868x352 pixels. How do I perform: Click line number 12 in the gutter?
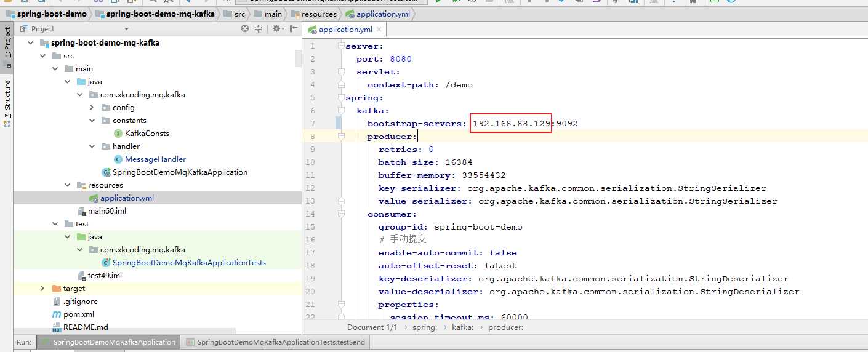[310, 188]
